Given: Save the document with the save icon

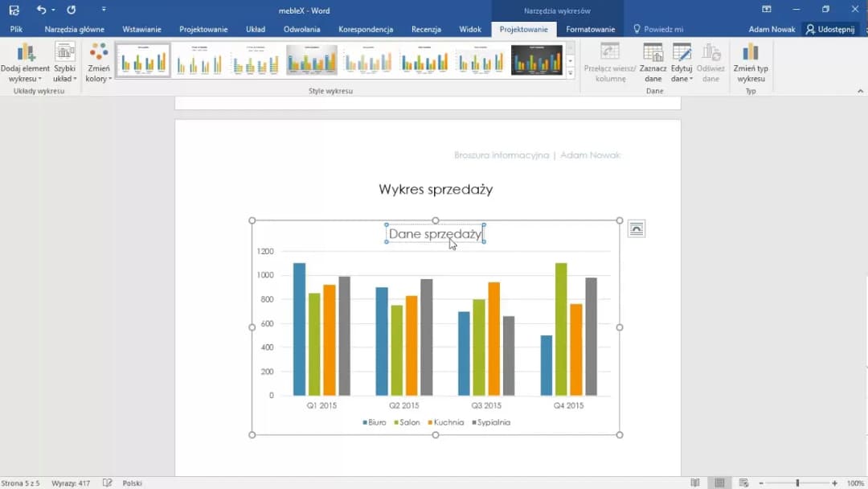Looking at the screenshot, I should [14, 10].
